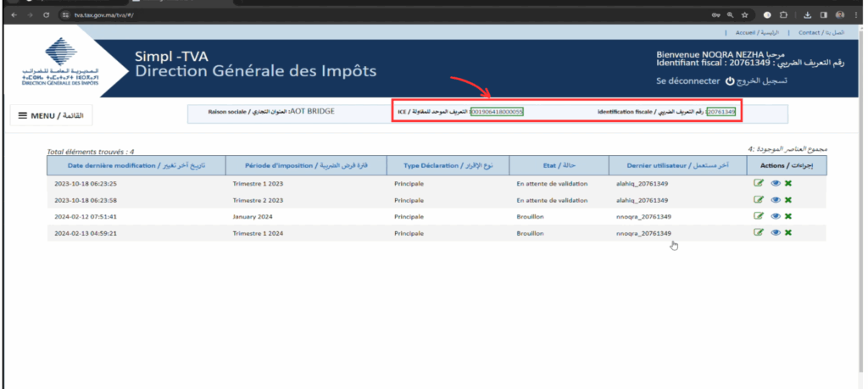The width and height of the screenshot is (868, 389).
Task: Open the browser profile avatar
Action: 840,15
